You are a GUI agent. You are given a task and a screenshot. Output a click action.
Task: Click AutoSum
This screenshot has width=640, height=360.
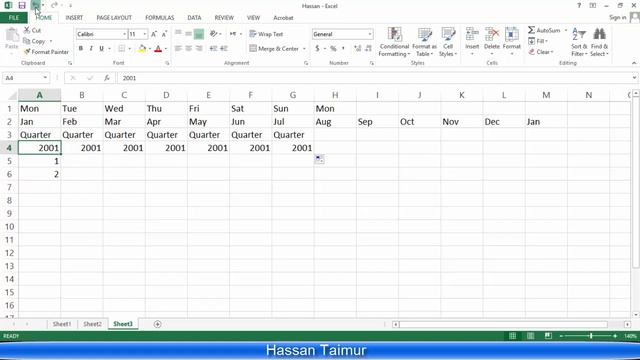544,30
